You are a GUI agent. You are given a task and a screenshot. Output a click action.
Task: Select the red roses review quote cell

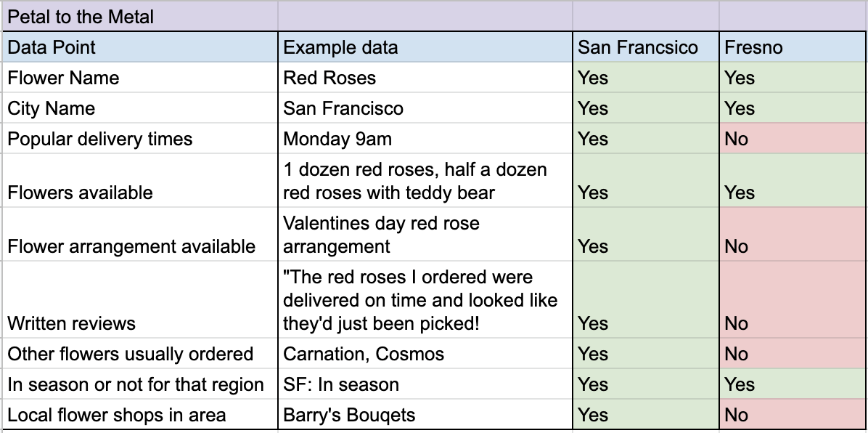click(x=425, y=300)
